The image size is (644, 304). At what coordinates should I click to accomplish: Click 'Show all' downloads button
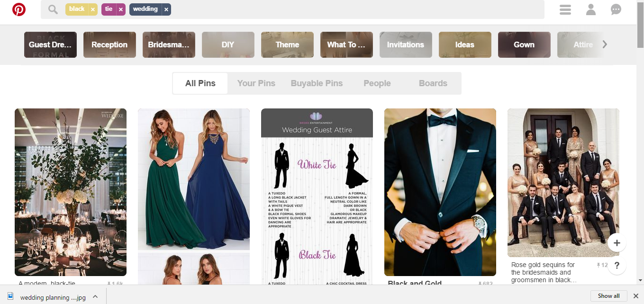608,296
